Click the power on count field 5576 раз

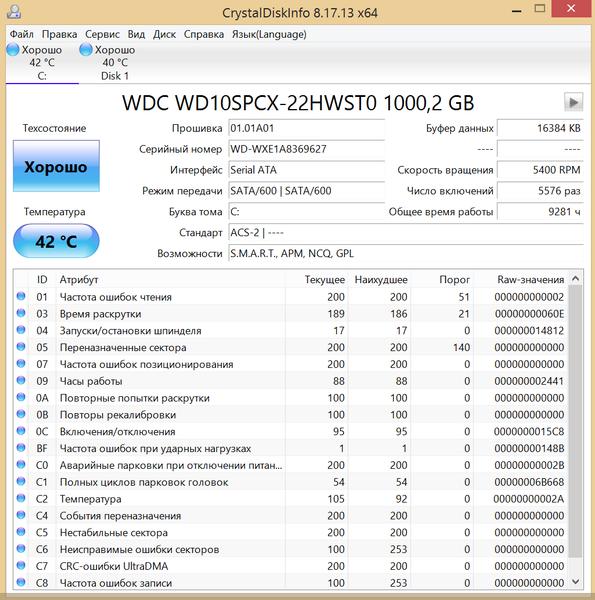pyautogui.click(x=540, y=191)
